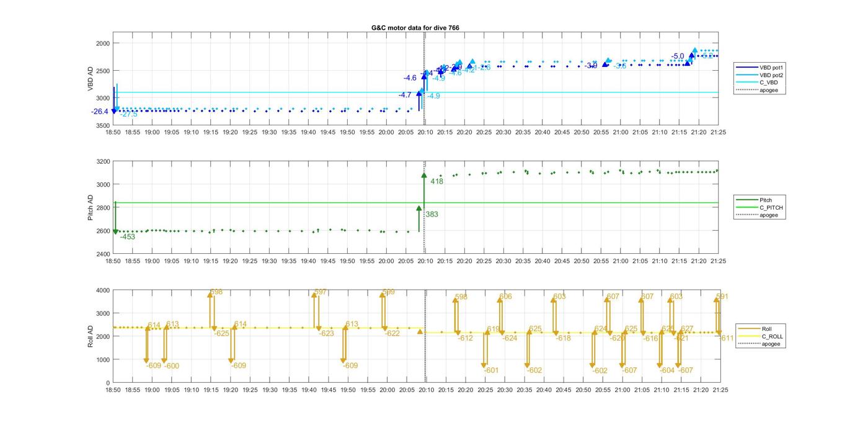Click the '2800' tick on Pitch axis
868x430 pixels.
(103, 208)
